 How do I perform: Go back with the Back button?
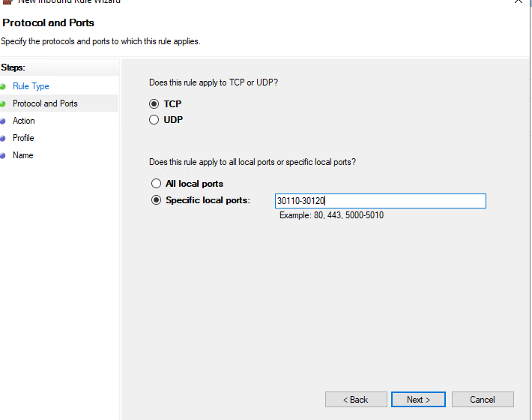(x=356, y=400)
